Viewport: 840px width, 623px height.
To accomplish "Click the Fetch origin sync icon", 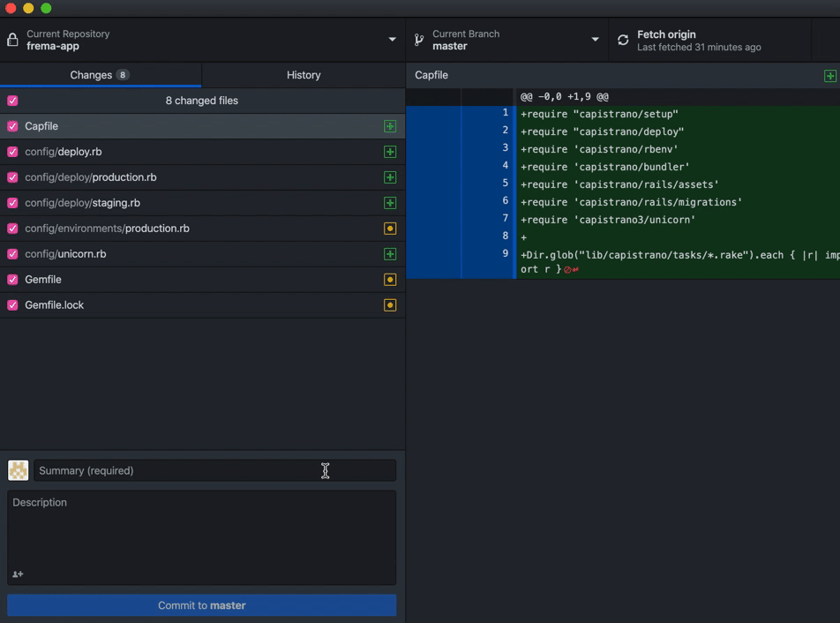I will point(623,41).
